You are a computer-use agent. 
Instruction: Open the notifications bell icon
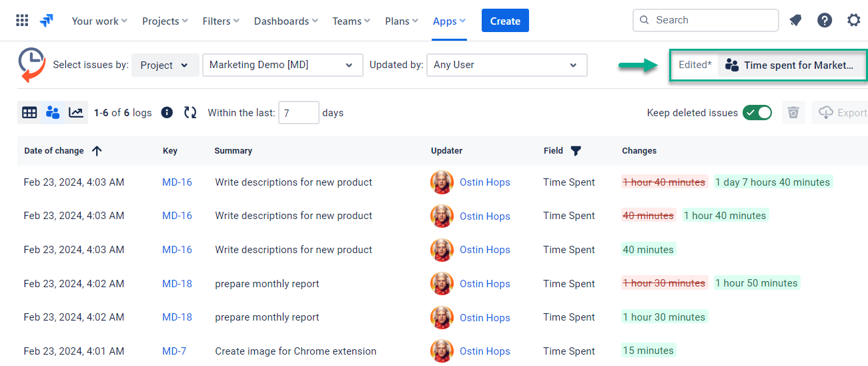795,21
